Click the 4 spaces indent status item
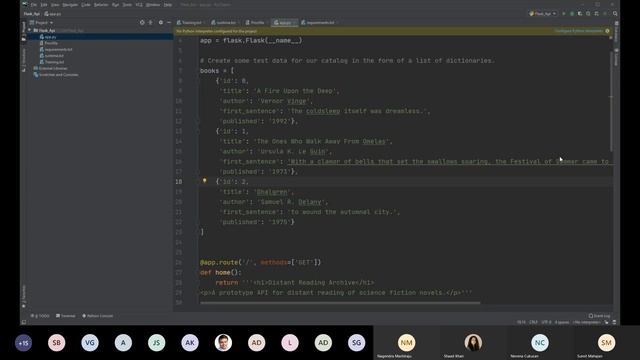This screenshot has height=360, width=640. point(562,322)
